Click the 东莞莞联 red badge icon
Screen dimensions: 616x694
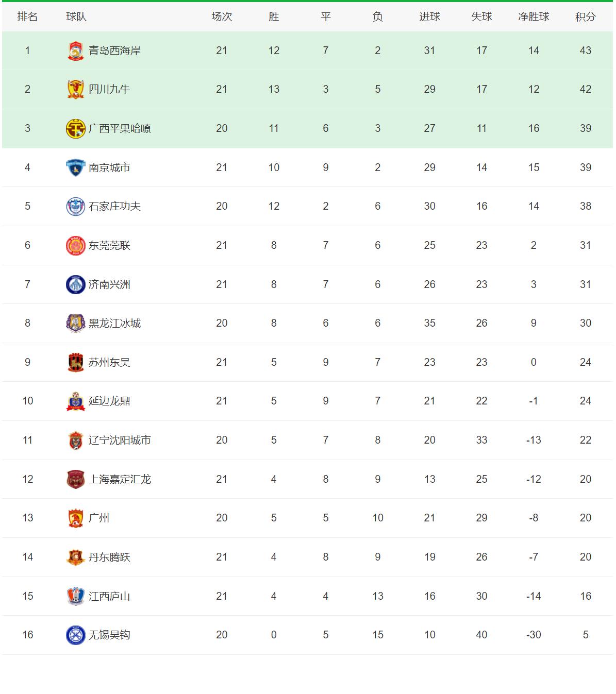[x=76, y=245]
